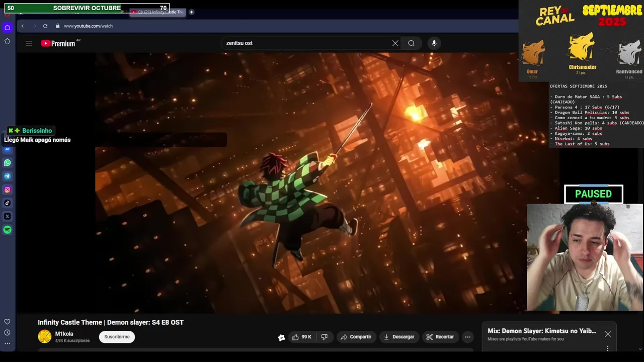
Task: Open Telegram in the Opera sidebar
Action: (x=7, y=176)
